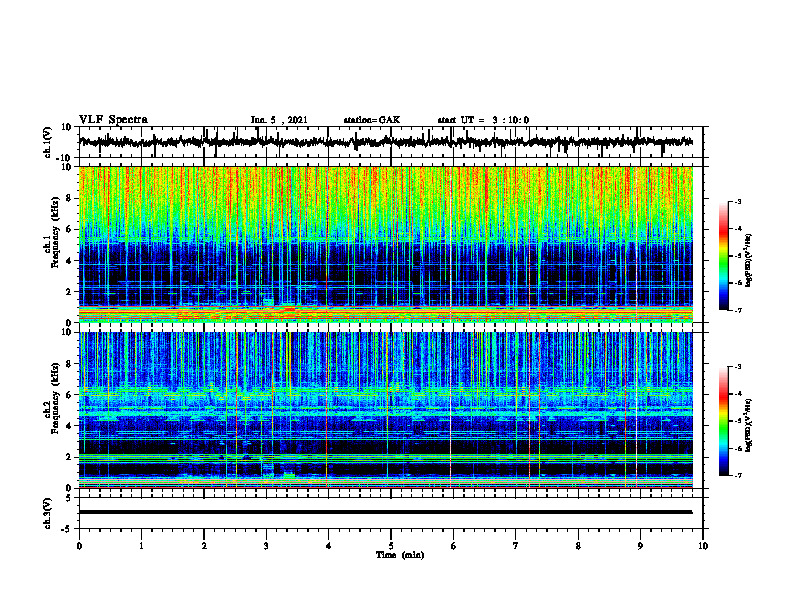Screen dimensions: 792x612
Task: Click the 'ch.3(V)' axis label
Action: (48, 514)
